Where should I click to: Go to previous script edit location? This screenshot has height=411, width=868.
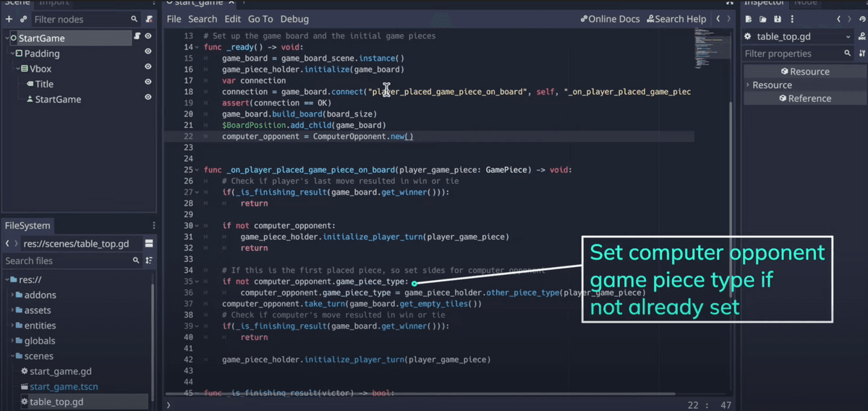(718, 19)
